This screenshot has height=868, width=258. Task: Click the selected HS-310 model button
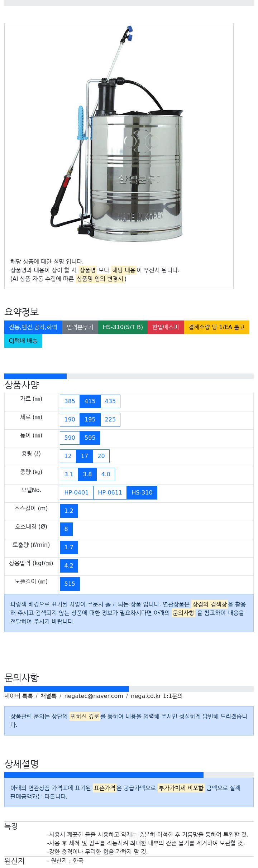pos(142,492)
